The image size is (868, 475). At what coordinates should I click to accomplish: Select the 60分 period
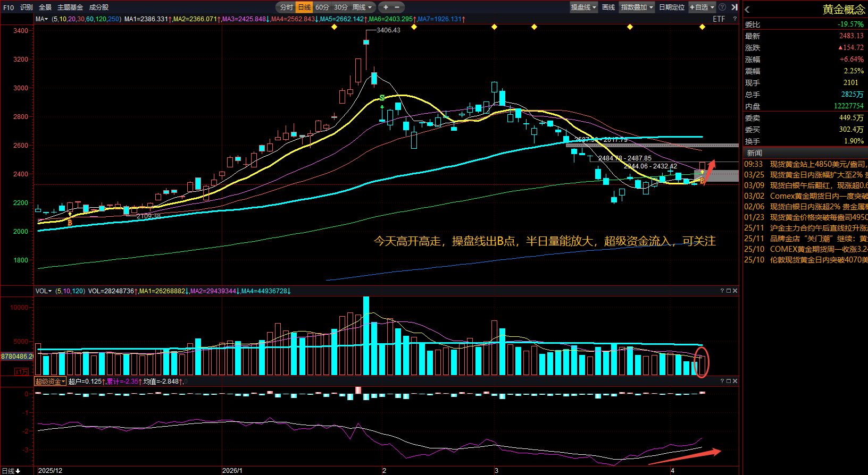(322, 7)
